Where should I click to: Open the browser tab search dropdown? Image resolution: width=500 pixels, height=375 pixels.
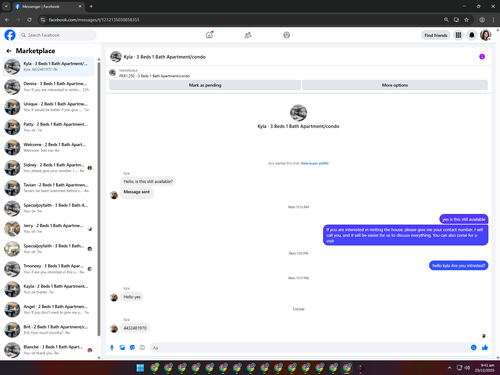[6, 6]
